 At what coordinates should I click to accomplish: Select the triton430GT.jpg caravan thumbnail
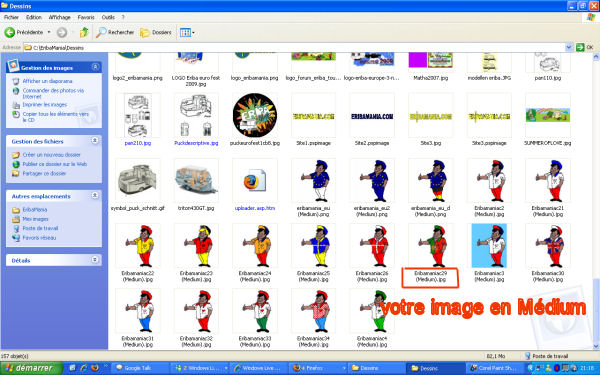(196, 180)
